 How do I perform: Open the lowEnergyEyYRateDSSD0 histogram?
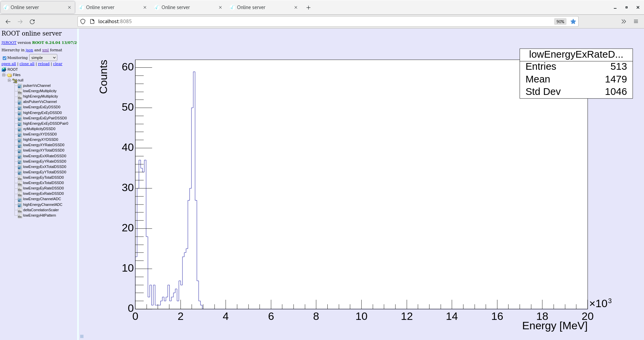[45, 162]
